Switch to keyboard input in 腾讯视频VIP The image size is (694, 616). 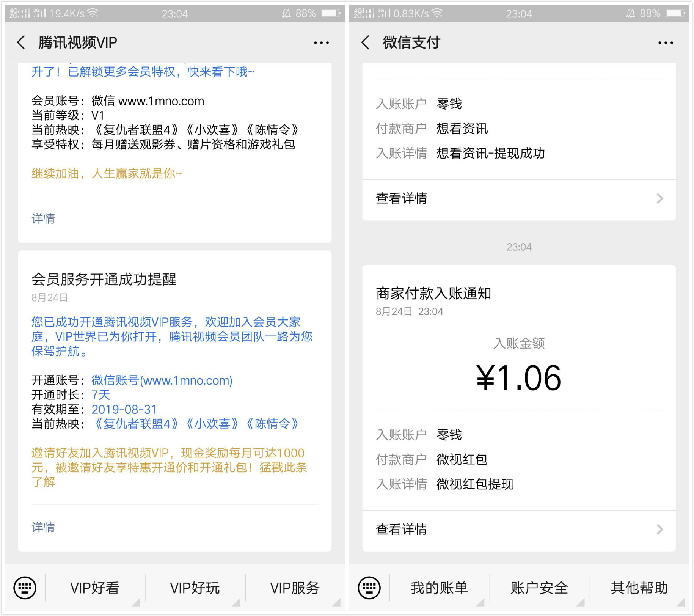[x=25, y=588]
